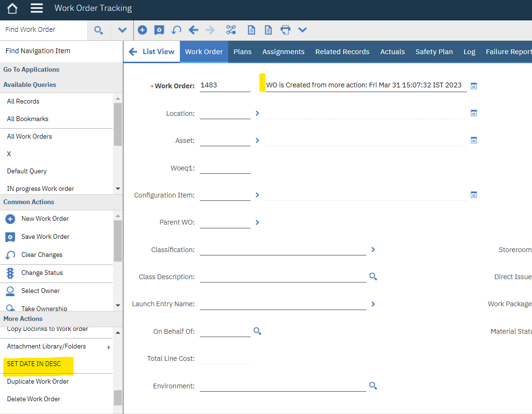Click the Home icon in the header
Viewport: 532px width, 414px height.
pos(12,7)
